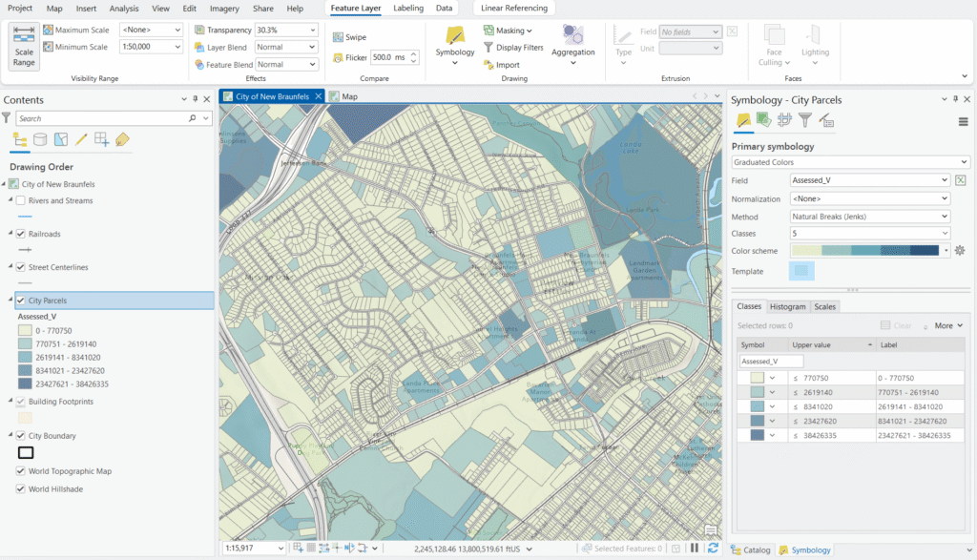Open the Catalog pane tab

click(751, 550)
